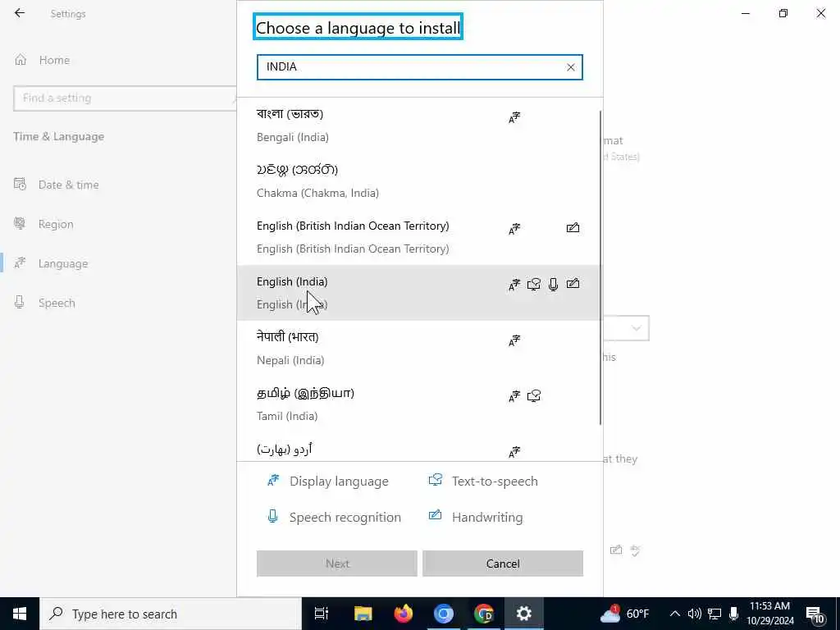Choose Tamil (India) from the list
Viewport: 840px width, 630px height.
click(418, 404)
